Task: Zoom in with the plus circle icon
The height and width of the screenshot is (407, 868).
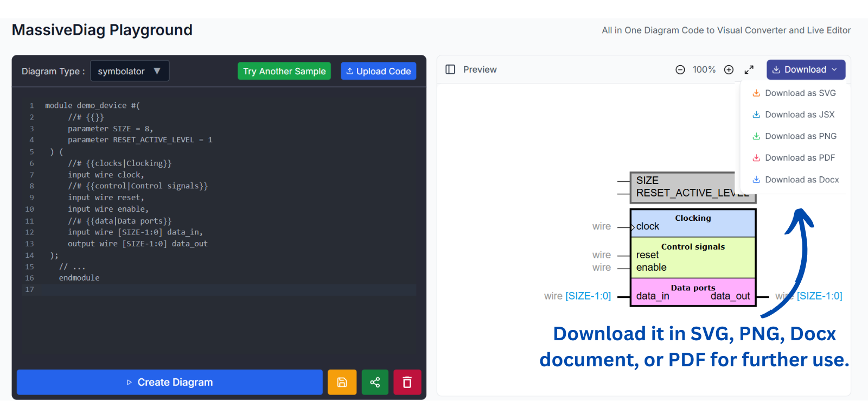Action: [729, 69]
